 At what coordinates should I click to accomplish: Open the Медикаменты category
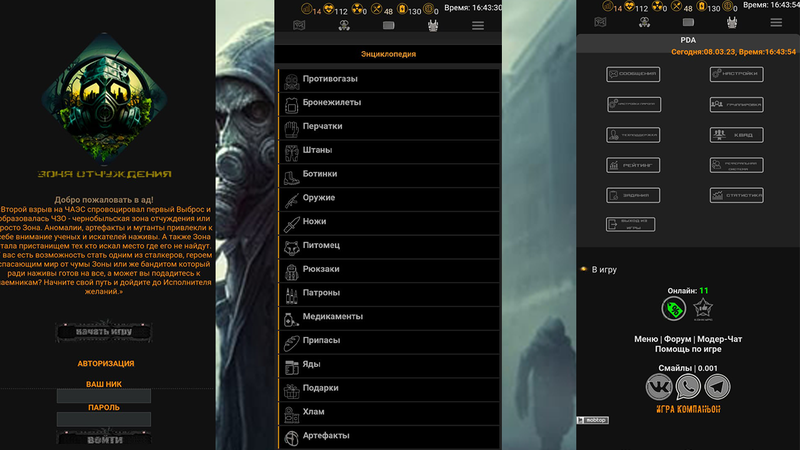click(386, 317)
